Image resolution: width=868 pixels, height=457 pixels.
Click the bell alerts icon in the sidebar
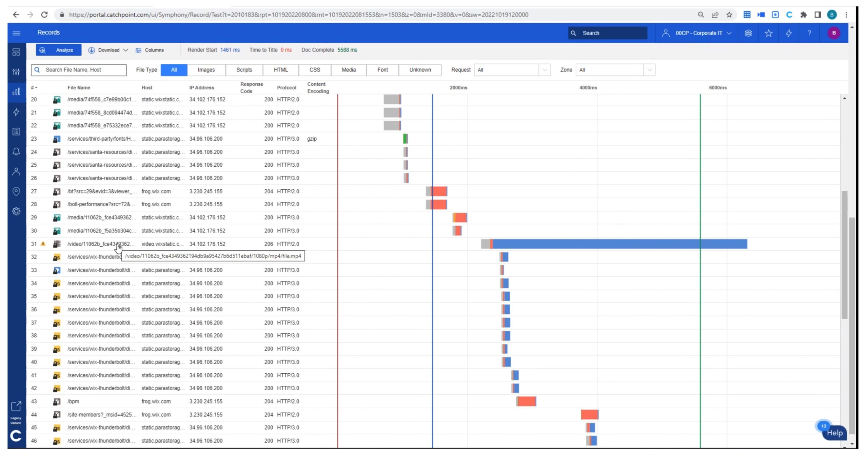[16, 151]
